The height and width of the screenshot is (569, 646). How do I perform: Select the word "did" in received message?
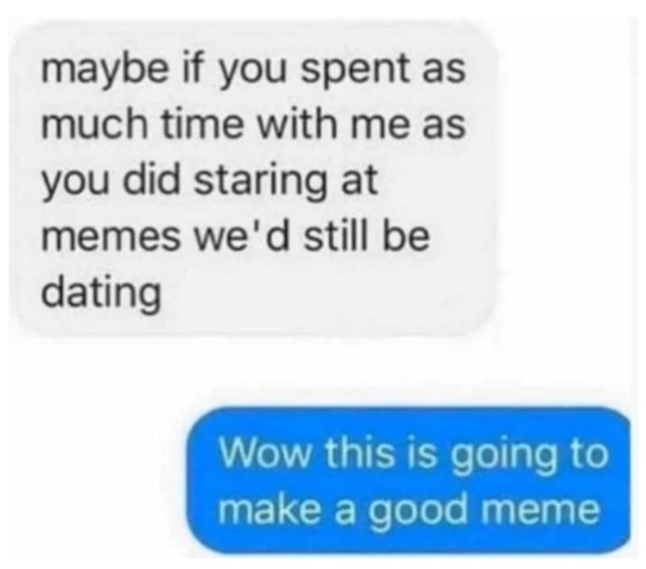tap(153, 180)
